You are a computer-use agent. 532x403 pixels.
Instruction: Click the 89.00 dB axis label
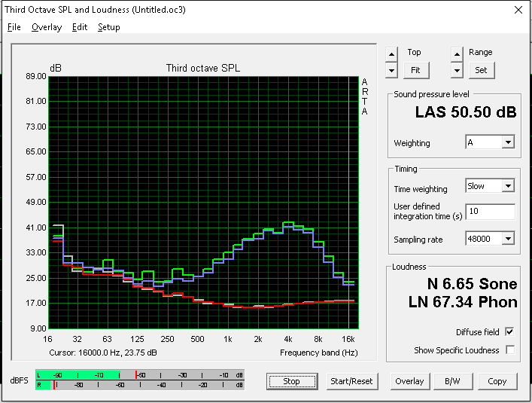[36, 76]
